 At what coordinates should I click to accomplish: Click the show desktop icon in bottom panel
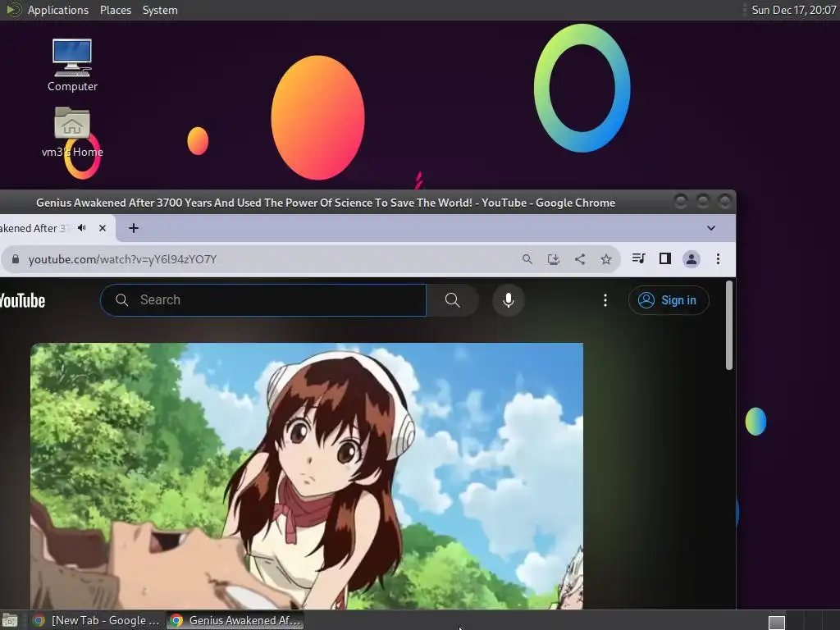tap(10, 620)
